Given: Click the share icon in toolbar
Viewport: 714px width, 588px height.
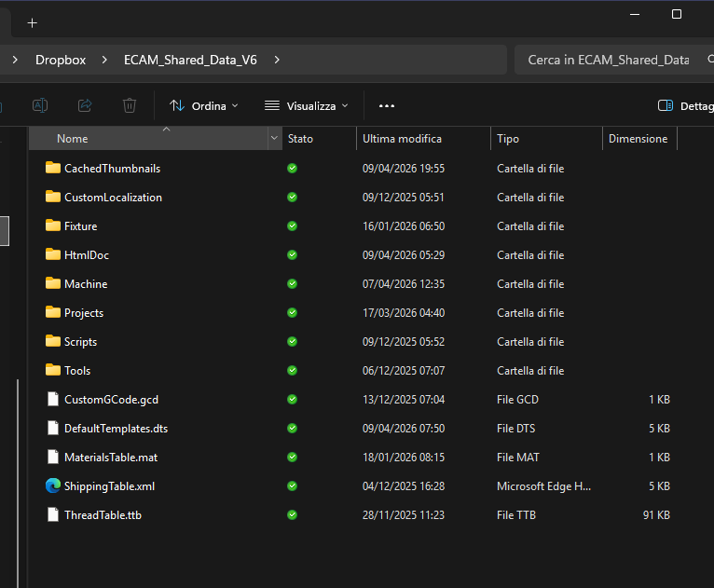Looking at the screenshot, I should pos(85,105).
